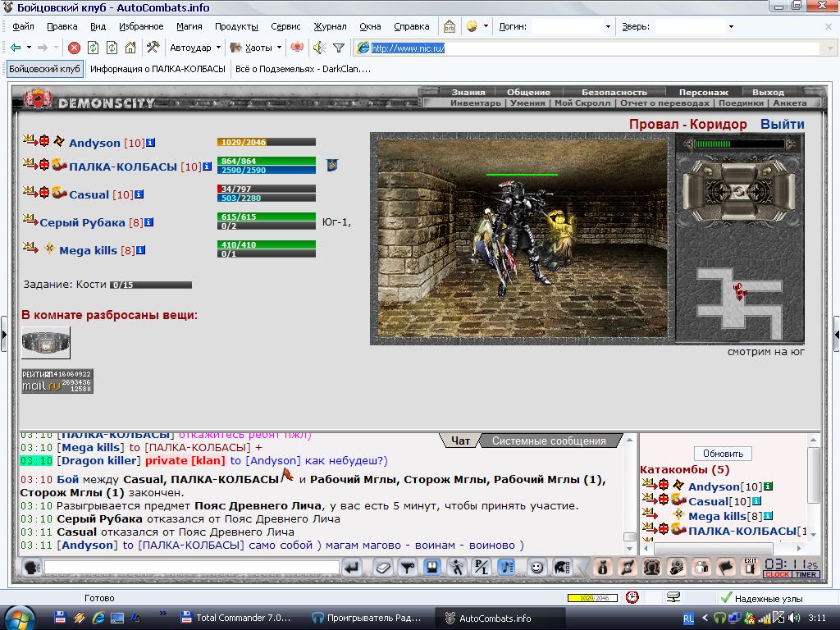
Task: Click the red stop loading icon
Action: [x=75, y=48]
